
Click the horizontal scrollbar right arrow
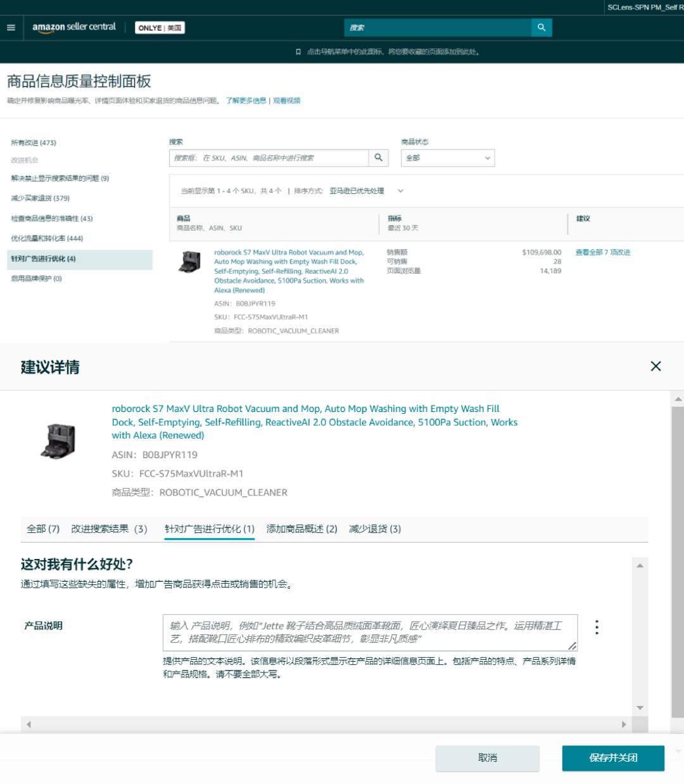click(x=624, y=724)
